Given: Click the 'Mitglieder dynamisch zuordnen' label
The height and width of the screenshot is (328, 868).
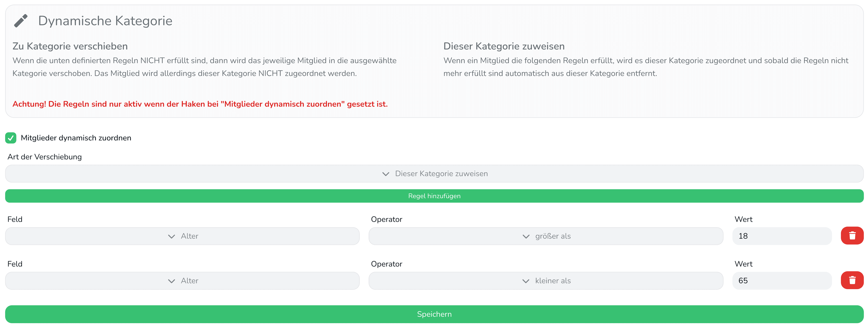Looking at the screenshot, I should (76, 138).
